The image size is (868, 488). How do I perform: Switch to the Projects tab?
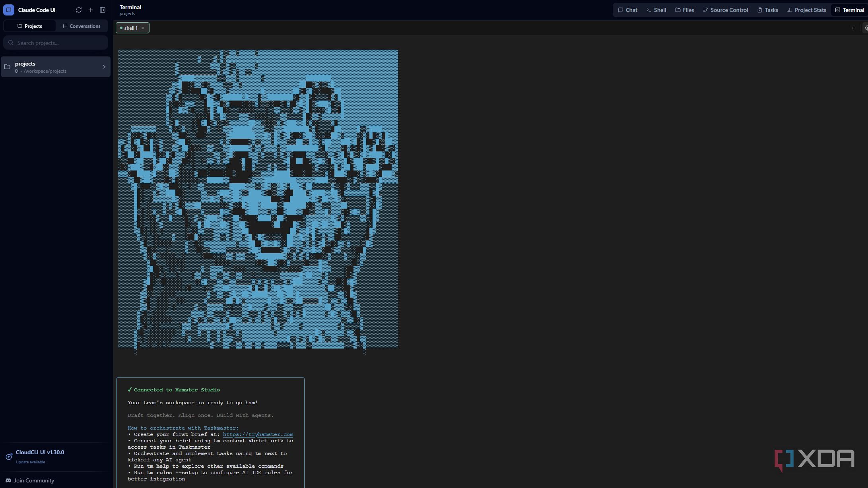[x=30, y=26]
